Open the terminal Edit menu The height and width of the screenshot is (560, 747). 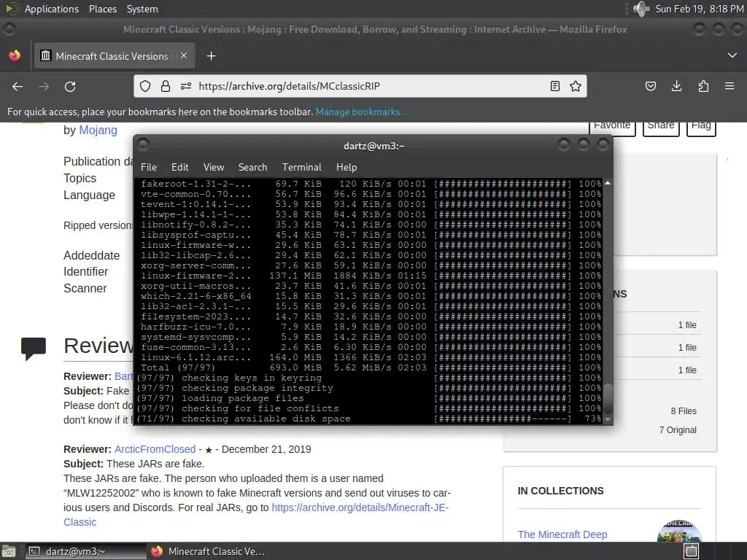point(180,167)
